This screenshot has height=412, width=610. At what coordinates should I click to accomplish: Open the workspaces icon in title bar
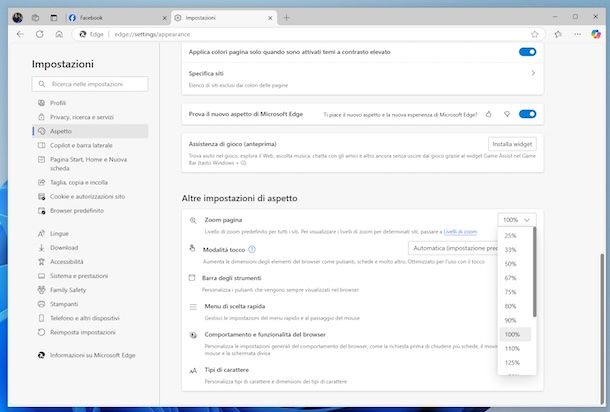pos(35,18)
